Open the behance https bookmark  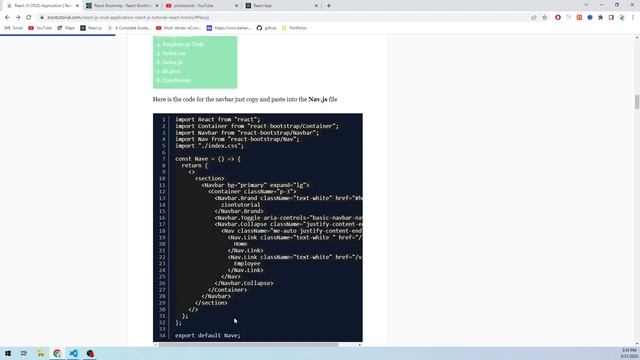pos(229,28)
